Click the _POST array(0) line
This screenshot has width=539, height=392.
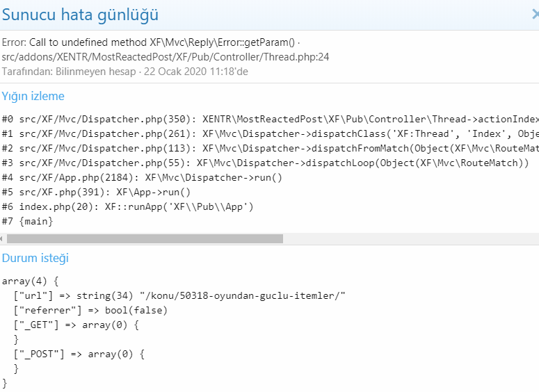pos(79,354)
